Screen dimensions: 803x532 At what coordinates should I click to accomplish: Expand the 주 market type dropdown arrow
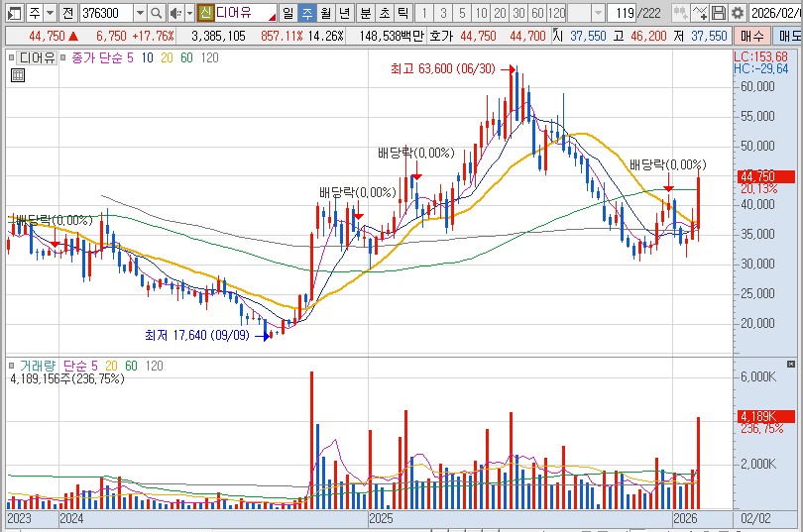coord(51,13)
